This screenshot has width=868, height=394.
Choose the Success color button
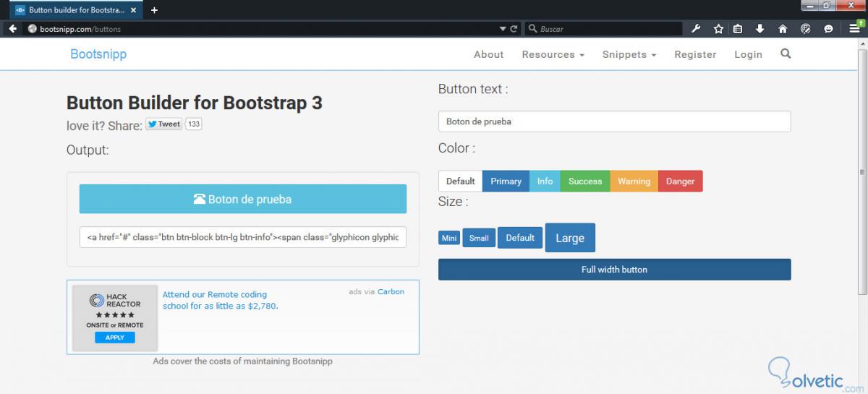585,181
